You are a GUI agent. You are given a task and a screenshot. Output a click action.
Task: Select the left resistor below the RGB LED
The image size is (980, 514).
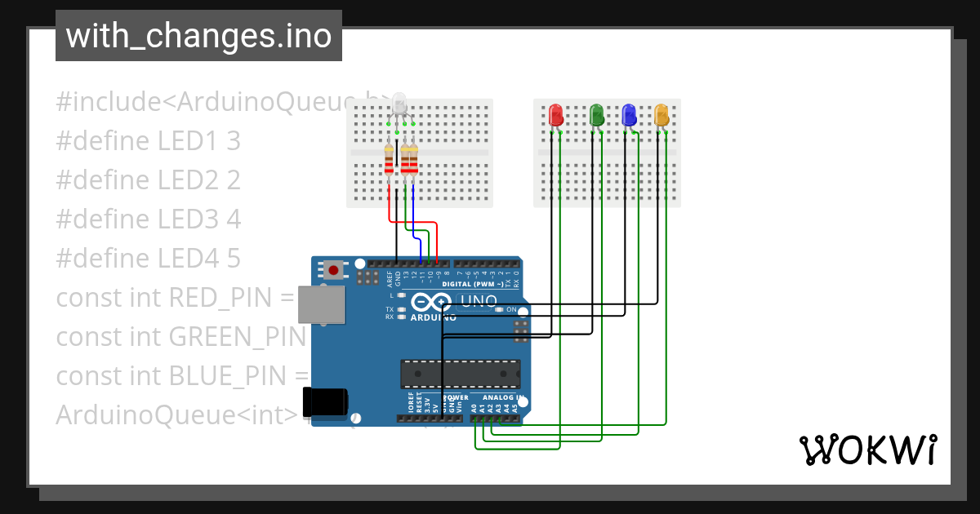tap(389, 162)
